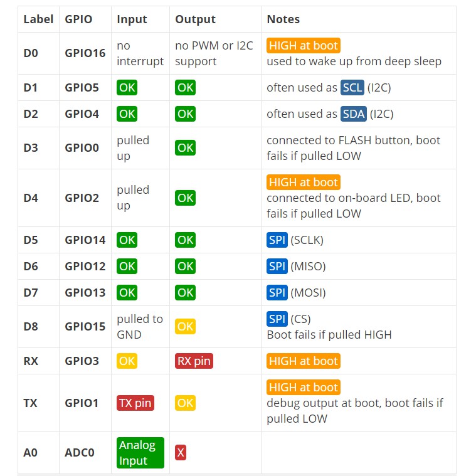Click HIGH at boot badge in D0 row
This screenshot has height=476, width=476.
point(304,46)
